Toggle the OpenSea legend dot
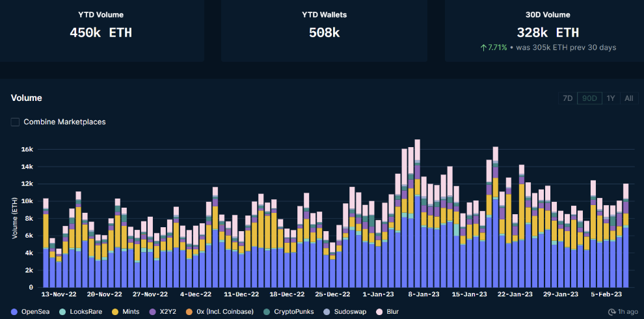The width and height of the screenshot is (644, 319). [14, 312]
